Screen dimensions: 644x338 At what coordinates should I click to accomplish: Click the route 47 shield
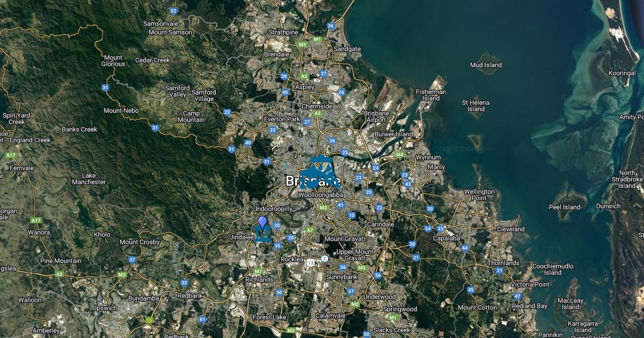pos(517,296)
